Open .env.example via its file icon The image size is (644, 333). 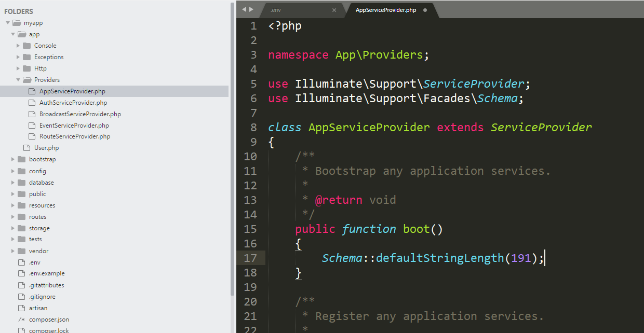click(x=21, y=273)
